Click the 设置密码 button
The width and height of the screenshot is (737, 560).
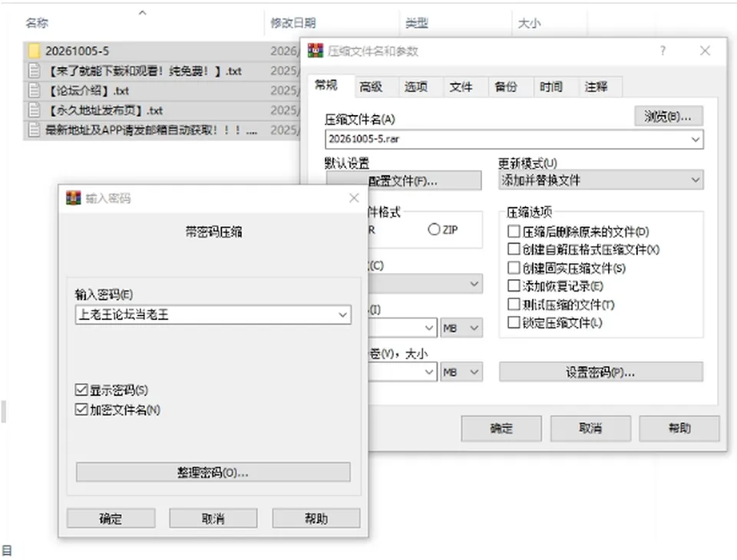click(600, 372)
